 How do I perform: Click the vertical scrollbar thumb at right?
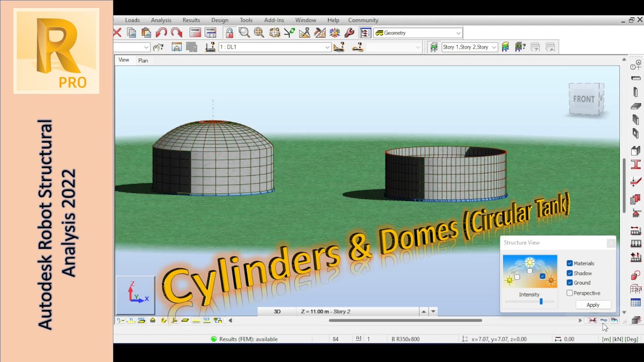click(624, 186)
